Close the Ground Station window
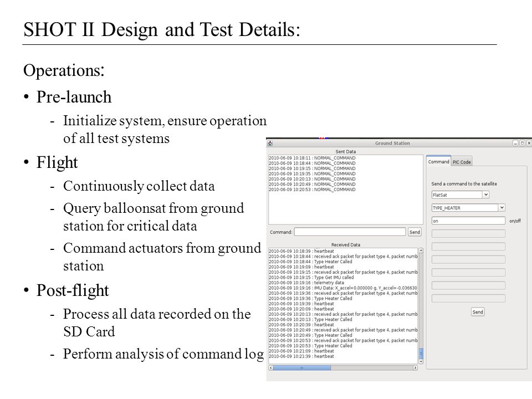The width and height of the screenshot is (532, 399). point(529,143)
